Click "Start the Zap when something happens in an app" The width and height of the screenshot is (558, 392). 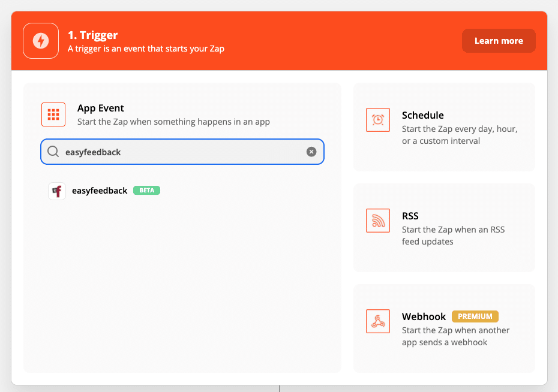173,122
